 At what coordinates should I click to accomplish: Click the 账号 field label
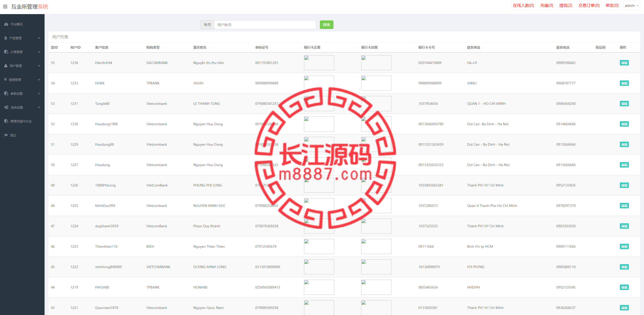click(x=207, y=25)
